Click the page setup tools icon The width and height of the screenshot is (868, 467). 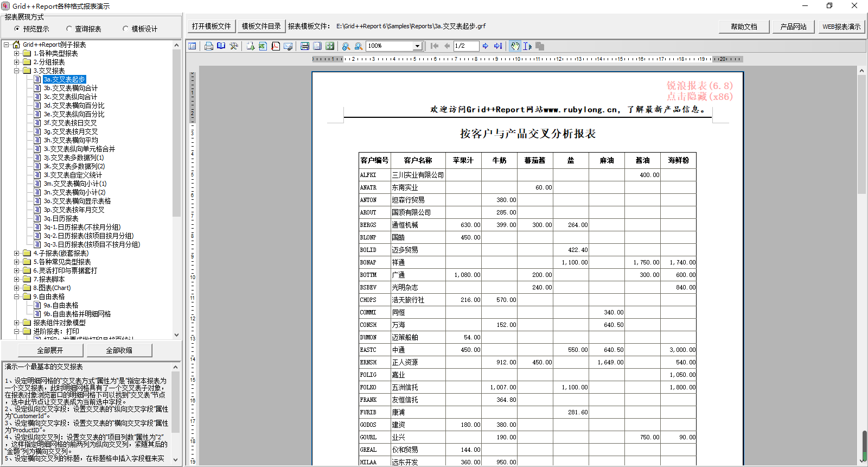click(x=234, y=46)
